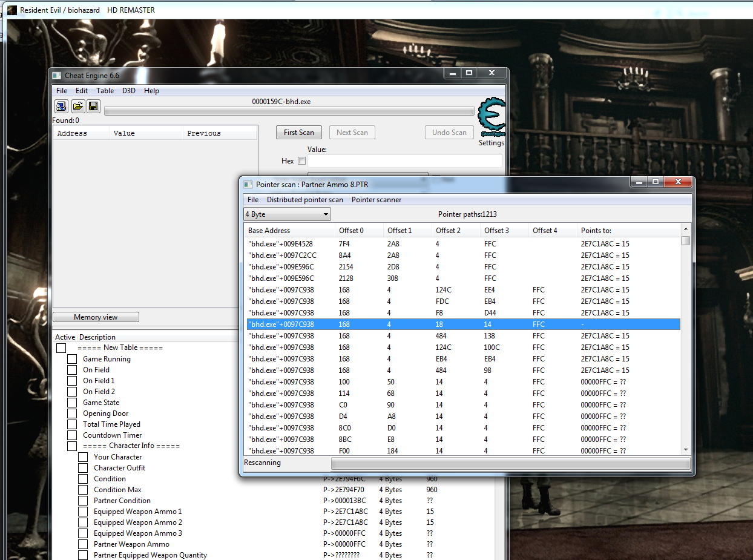Click into the scan Value input field
Image resolution: width=753 pixels, height=560 pixels.
click(x=404, y=161)
